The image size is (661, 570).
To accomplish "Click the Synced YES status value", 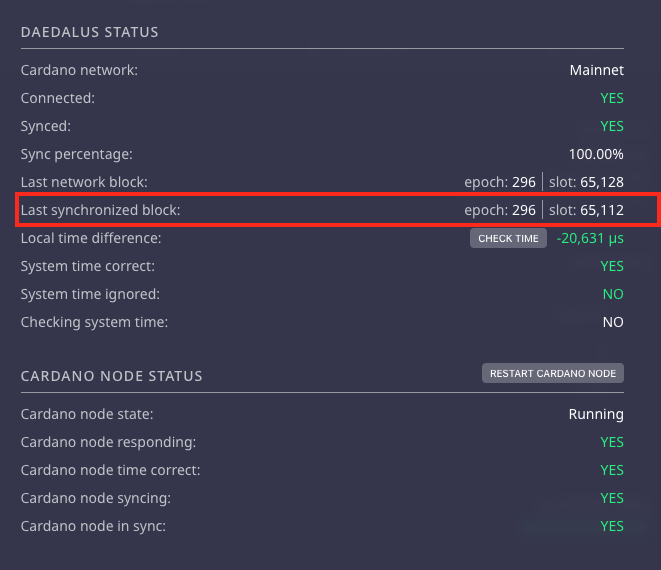I will tap(612, 126).
